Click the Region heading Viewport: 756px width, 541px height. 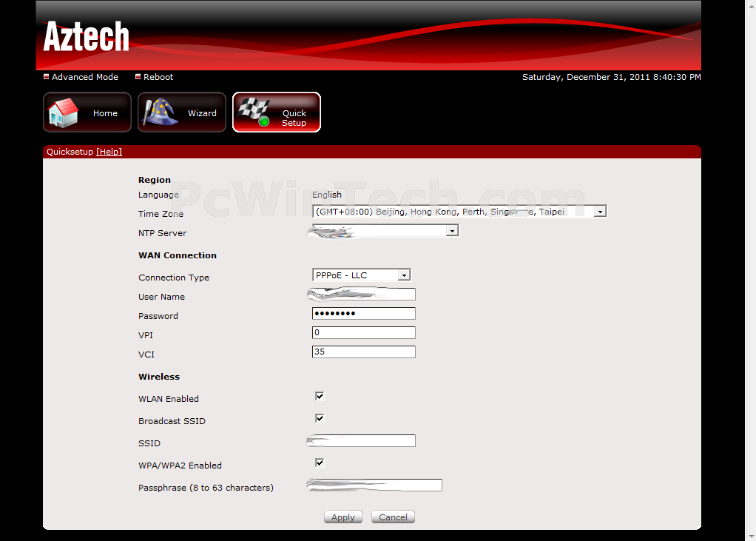(x=155, y=180)
